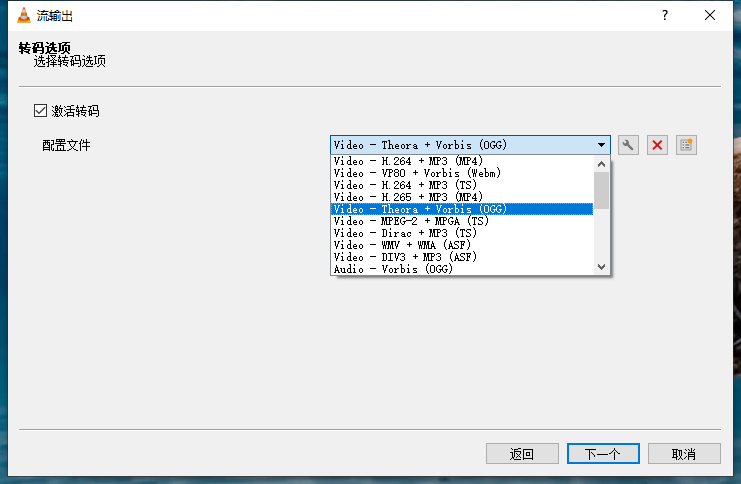This screenshot has height=484, width=741.
Task: Click the VLC cone icon in title bar
Action: 24,16
